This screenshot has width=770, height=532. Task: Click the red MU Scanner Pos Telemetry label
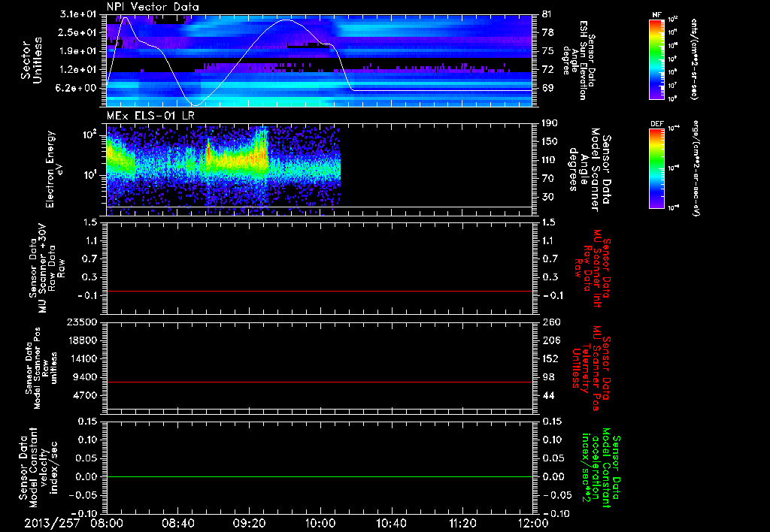point(591,368)
